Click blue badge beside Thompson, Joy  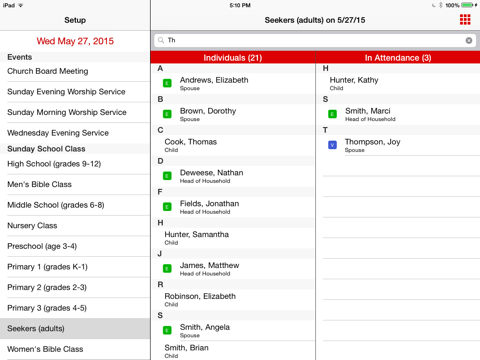pyautogui.click(x=332, y=145)
